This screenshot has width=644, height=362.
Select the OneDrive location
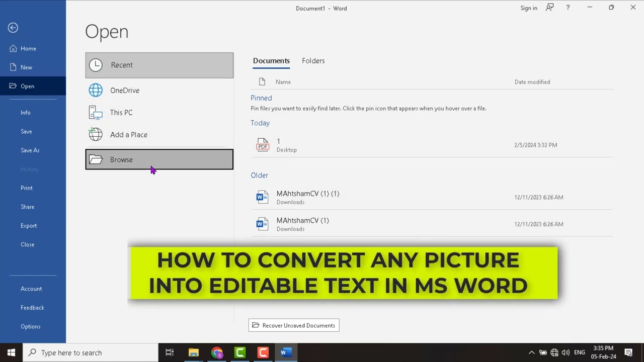pyautogui.click(x=159, y=90)
